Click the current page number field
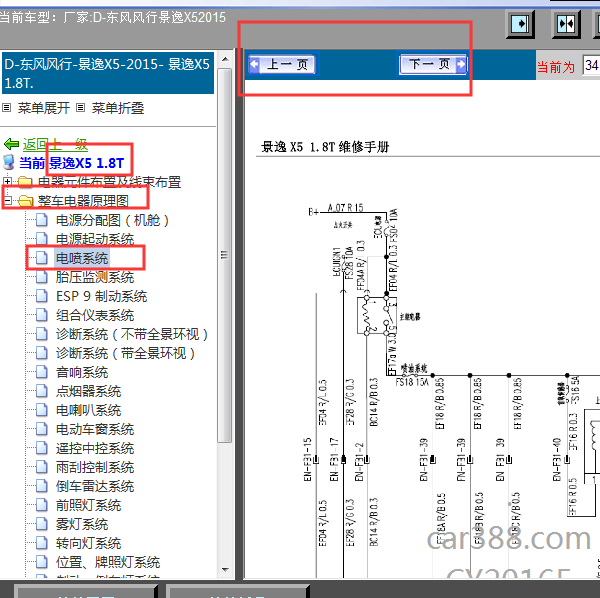This screenshot has height=598, width=600. pyautogui.click(x=591, y=65)
